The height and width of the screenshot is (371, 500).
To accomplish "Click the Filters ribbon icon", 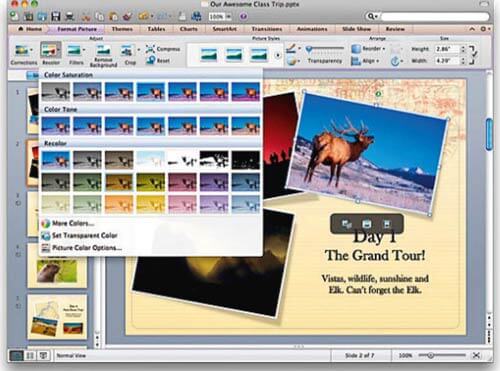I will pyautogui.click(x=74, y=50).
